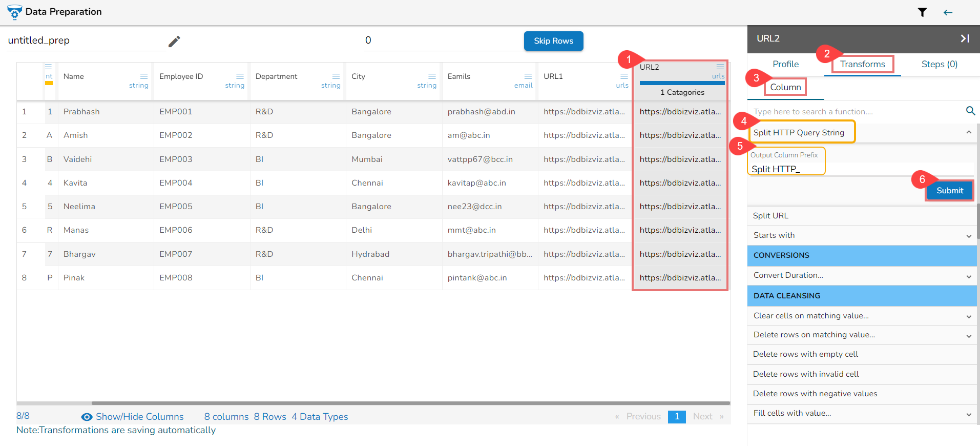Expand the Starts with transform
The width and height of the screenshot is (980, 446).
[968, 236]
